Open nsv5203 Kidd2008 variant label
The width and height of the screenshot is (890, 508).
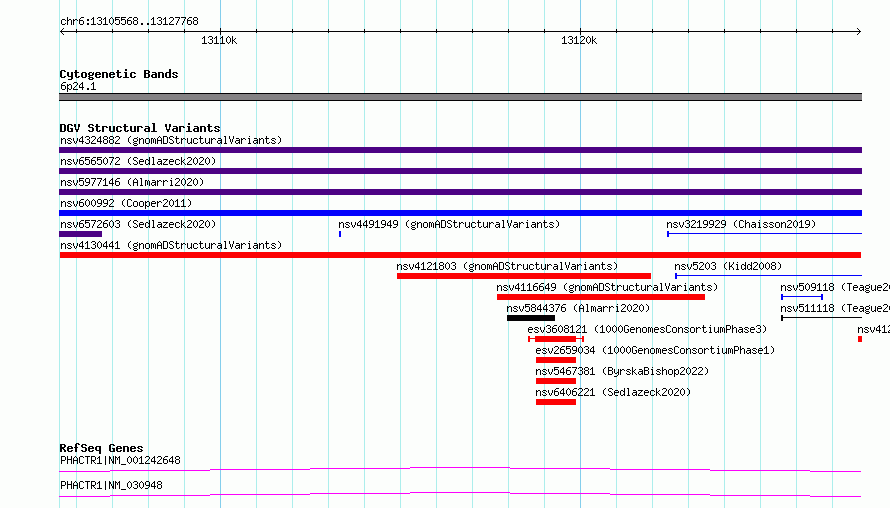[x=728, y=266]
